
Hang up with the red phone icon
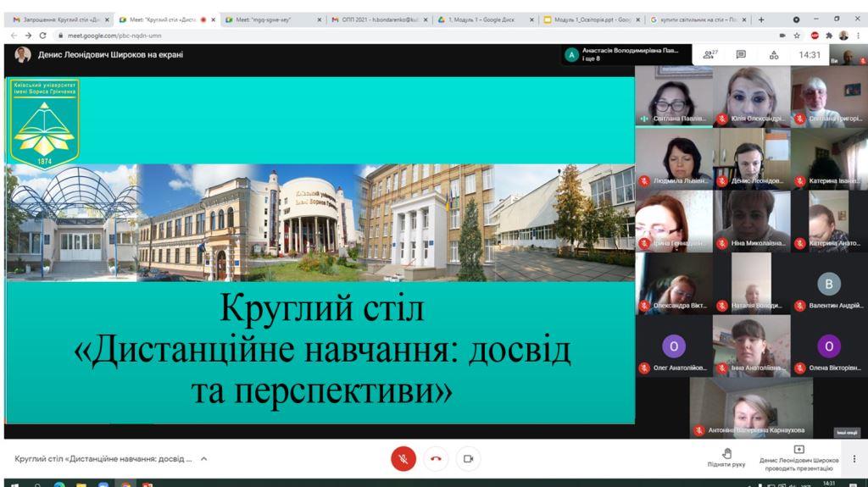tap(436, 458)
